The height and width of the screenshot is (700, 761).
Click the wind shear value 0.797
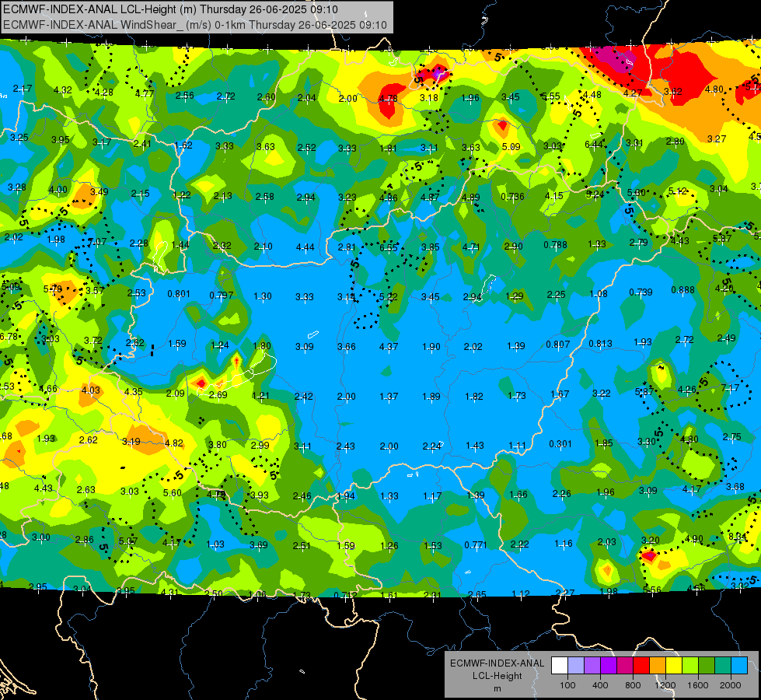coord(222,295)
